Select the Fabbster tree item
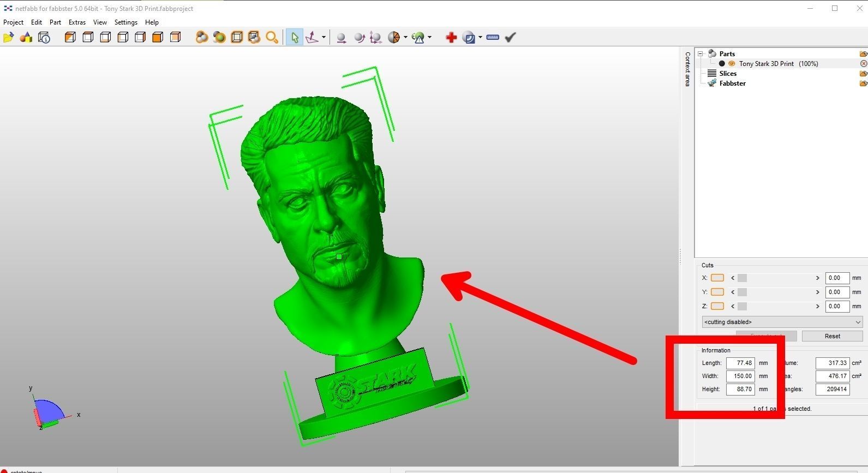868x473 pixels. pos(732,83)
